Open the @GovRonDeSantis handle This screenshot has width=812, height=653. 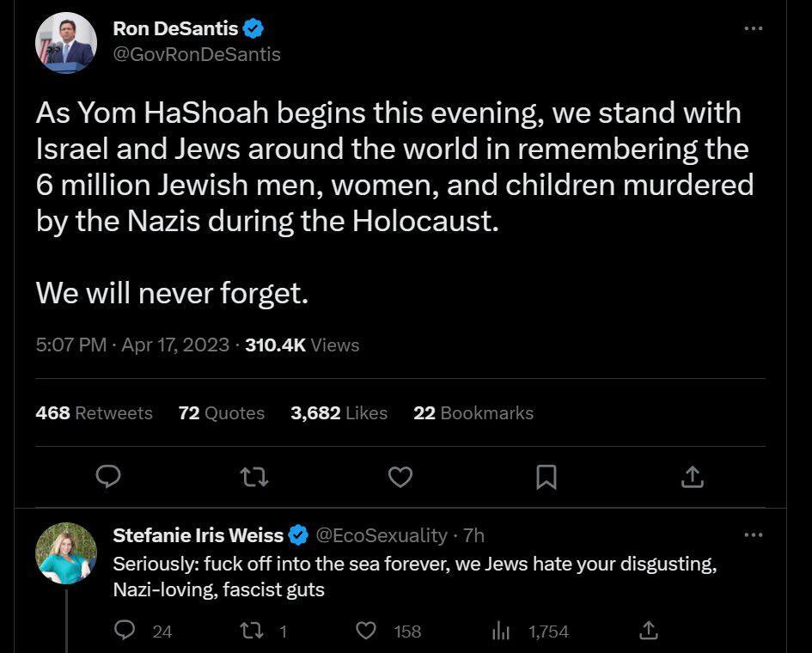pyautogui.click(x=197, y=54)
